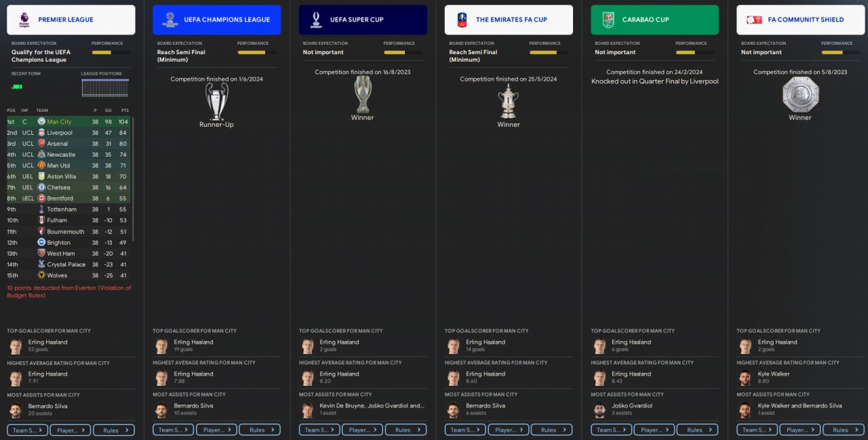Click the UEFA Champions League logo icon
868x440 pixels.
point(170,20)
